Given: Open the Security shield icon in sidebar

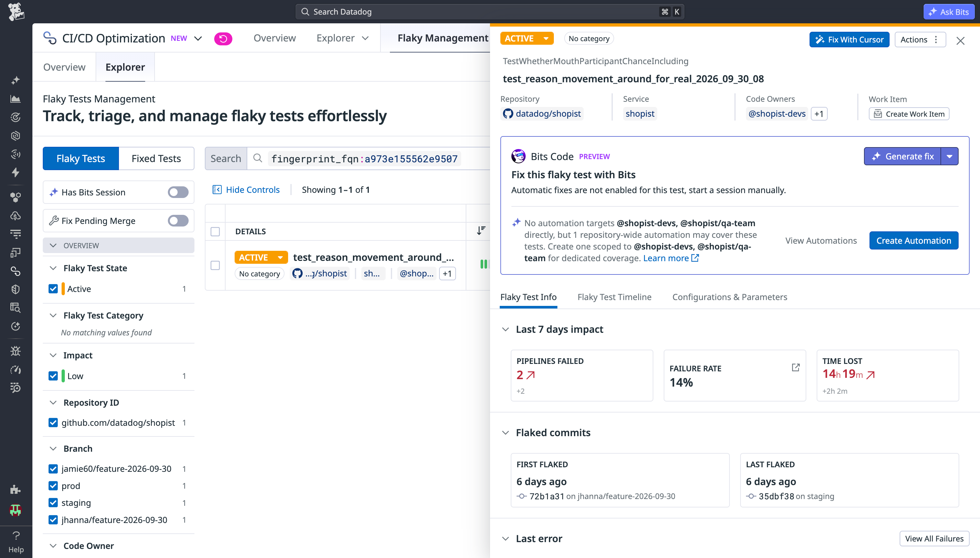Looking at the screenshot, I should pyautogui.click(x=16, y=289).
